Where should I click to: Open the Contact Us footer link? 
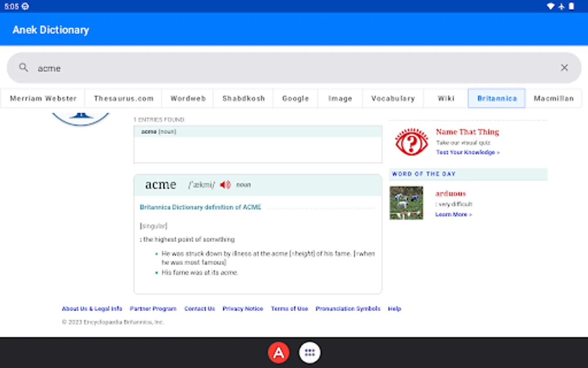tap(200, 309)
